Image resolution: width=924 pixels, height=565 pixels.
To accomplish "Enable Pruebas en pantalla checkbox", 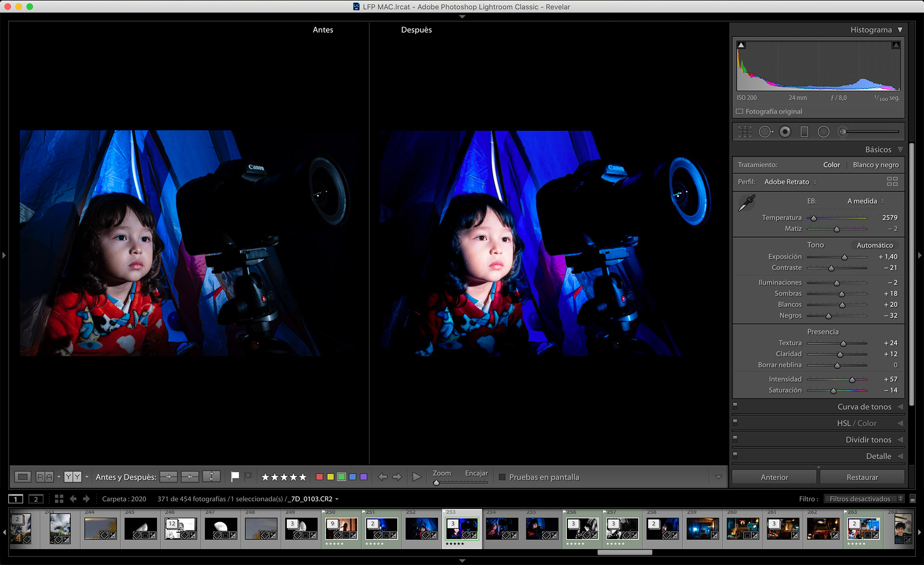I will 502,477.
